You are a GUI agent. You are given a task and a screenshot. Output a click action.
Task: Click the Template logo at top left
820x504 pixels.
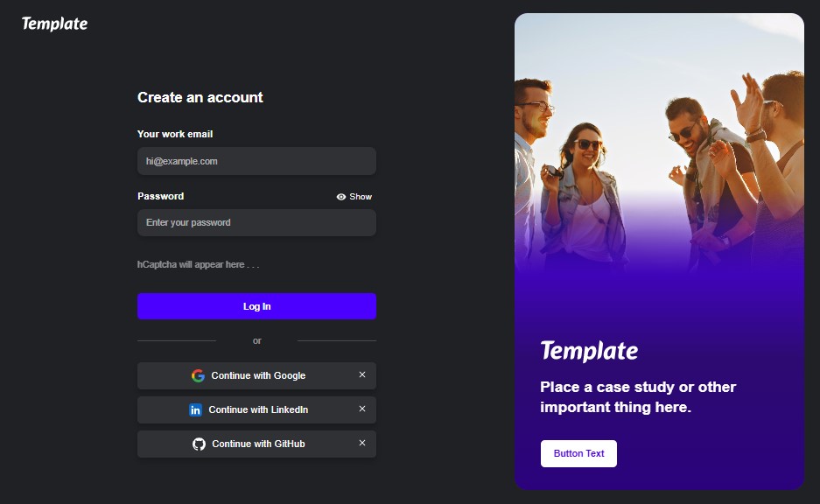[x=54, y=24]
